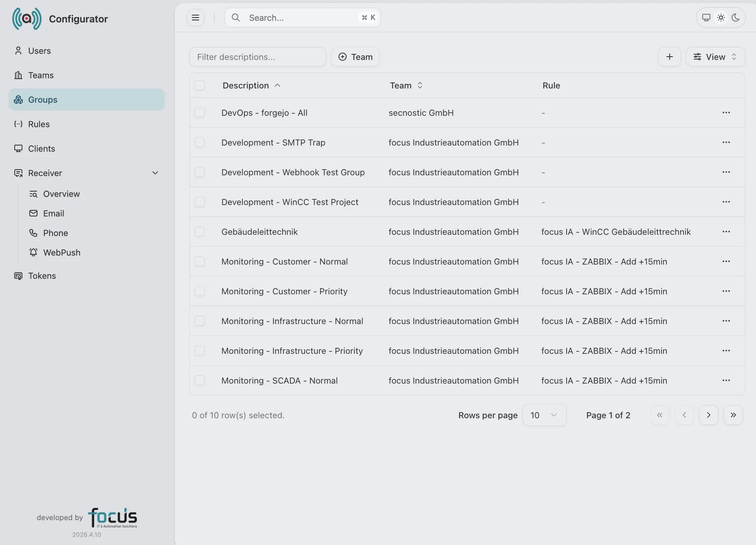Open row actions for Development - Webhook Test Group
This screenshot has height=545, width=756.
[x=726, y=172]
